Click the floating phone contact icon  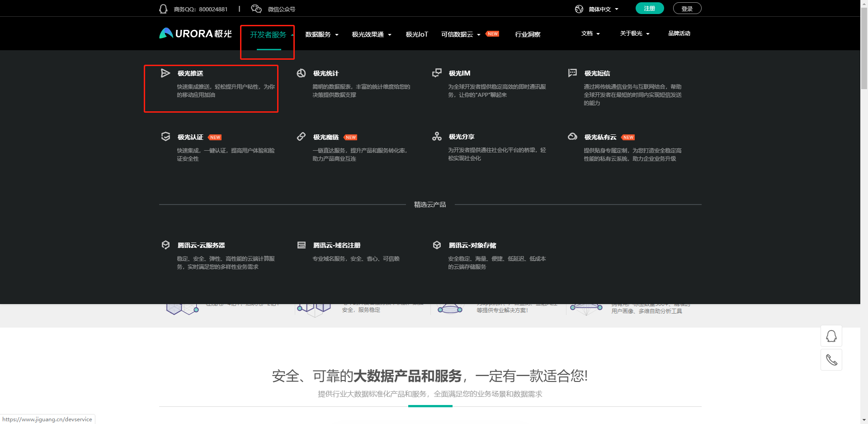coord(831,360)
